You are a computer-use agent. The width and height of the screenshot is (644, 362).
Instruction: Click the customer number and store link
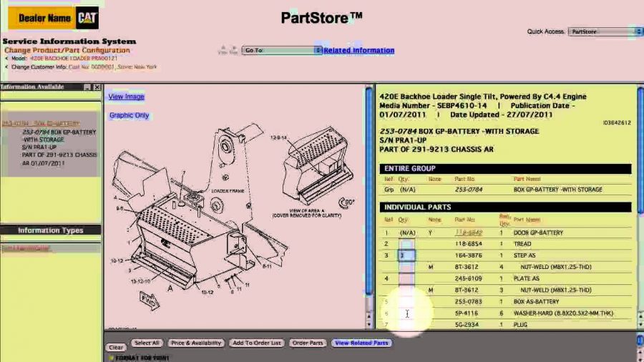(112, 67)
